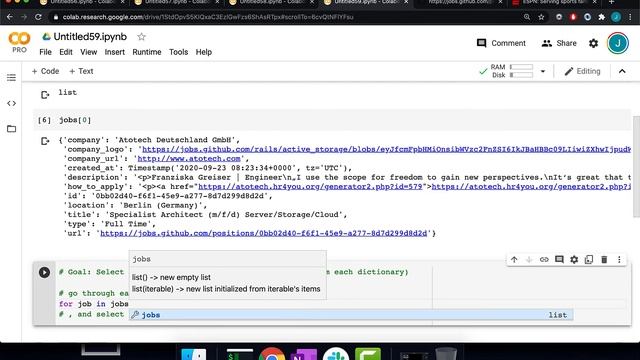Open the File menu
This screenshot has height=360, width=640.
[x=45, y=52]
